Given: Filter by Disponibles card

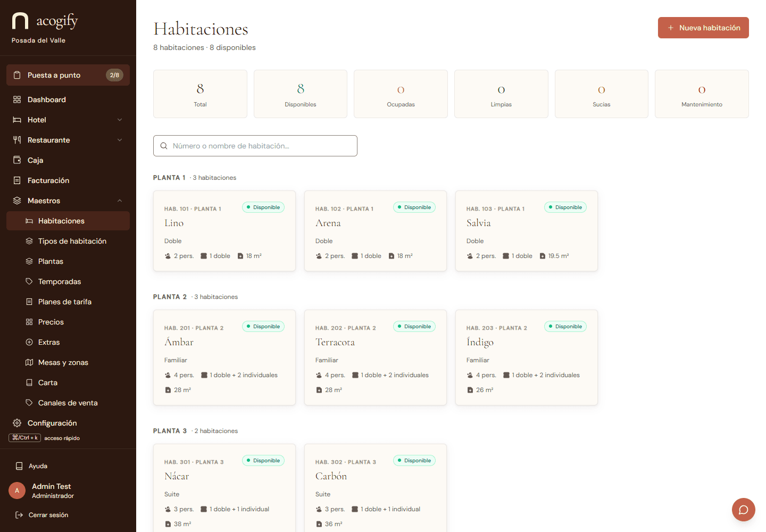Looking at the screenshot, I should [301, 94].
